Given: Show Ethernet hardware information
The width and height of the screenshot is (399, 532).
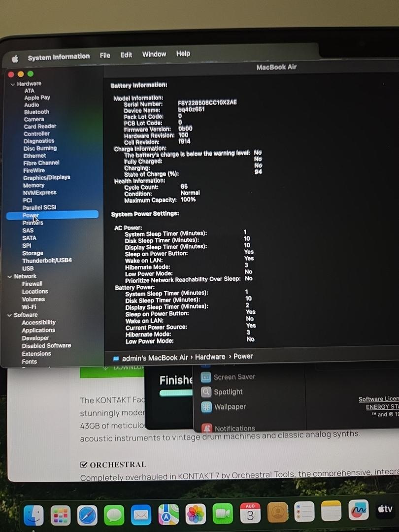Looking at the screenshot, I should pos(34,156).
